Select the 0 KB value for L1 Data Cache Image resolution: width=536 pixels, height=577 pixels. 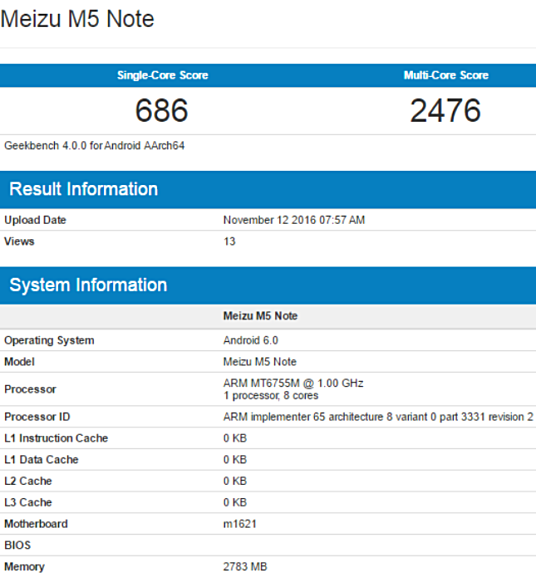(x=235, y=460)
